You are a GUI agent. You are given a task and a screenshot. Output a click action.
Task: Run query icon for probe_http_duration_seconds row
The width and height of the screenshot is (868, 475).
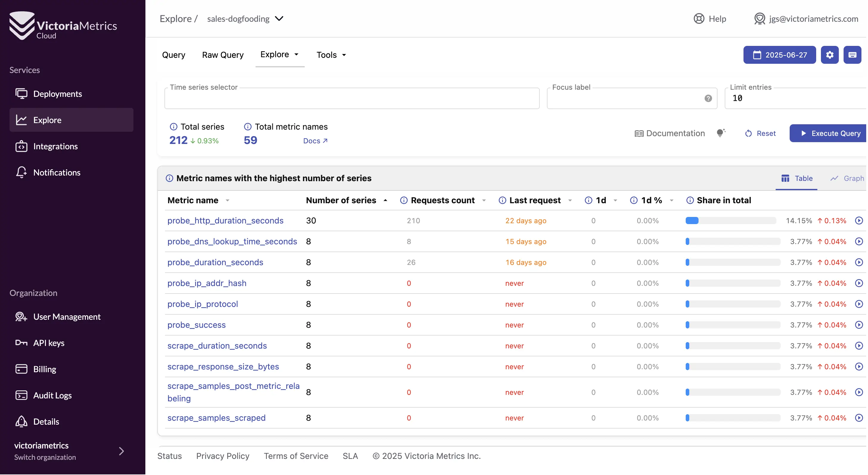click(859, 221)
